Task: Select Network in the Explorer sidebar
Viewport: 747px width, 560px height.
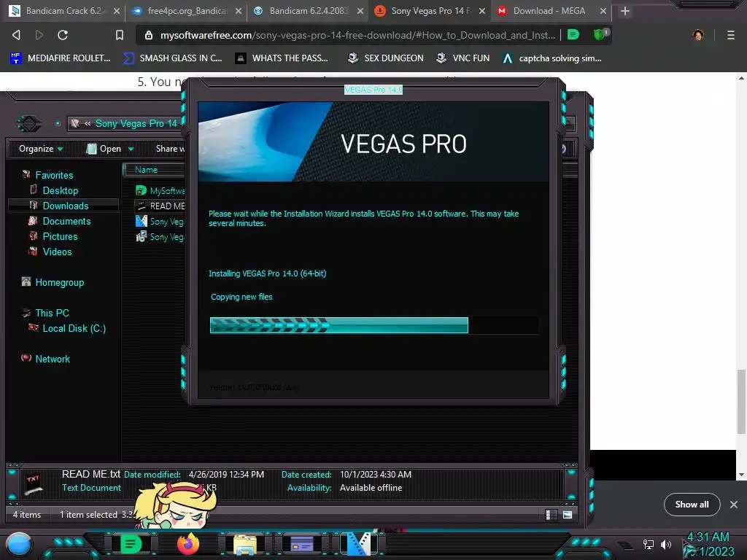Action: [52, 359]
